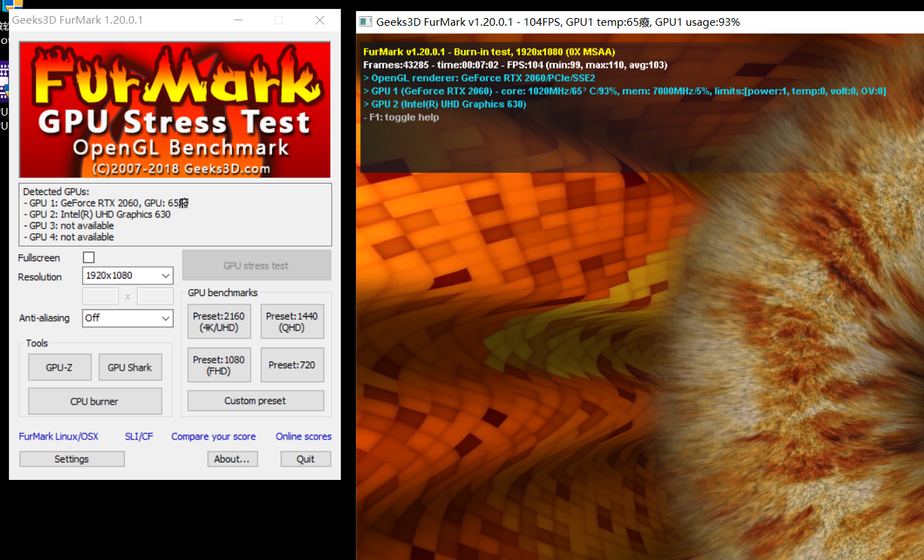Open the Anti-aliasing dropdown set to Off
Image resolution: width=924 pixels, height=560 pixels.
tap(128, 318)
